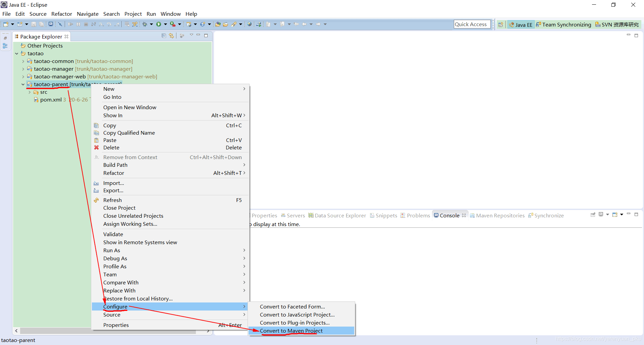644x345 pixels.
Task: Select Delete in the context menu
Action: click(x=170, y=147)
